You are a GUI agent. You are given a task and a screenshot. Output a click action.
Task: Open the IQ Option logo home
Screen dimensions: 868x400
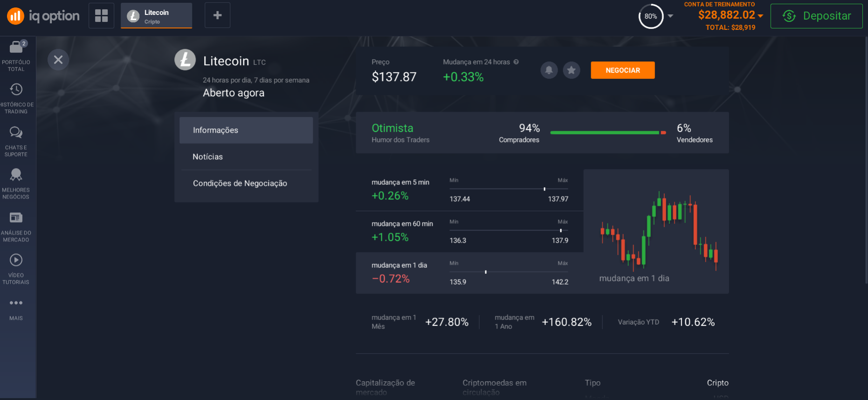(43, 16)
